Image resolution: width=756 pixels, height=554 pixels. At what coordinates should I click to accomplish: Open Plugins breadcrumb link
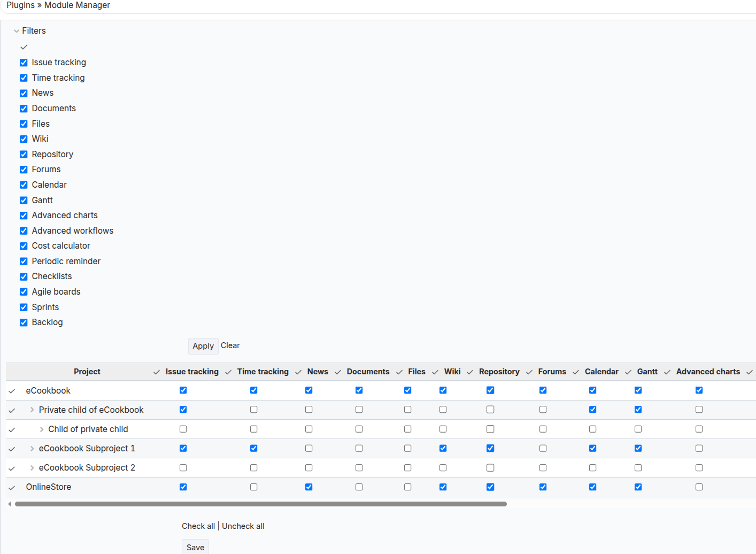20,5
